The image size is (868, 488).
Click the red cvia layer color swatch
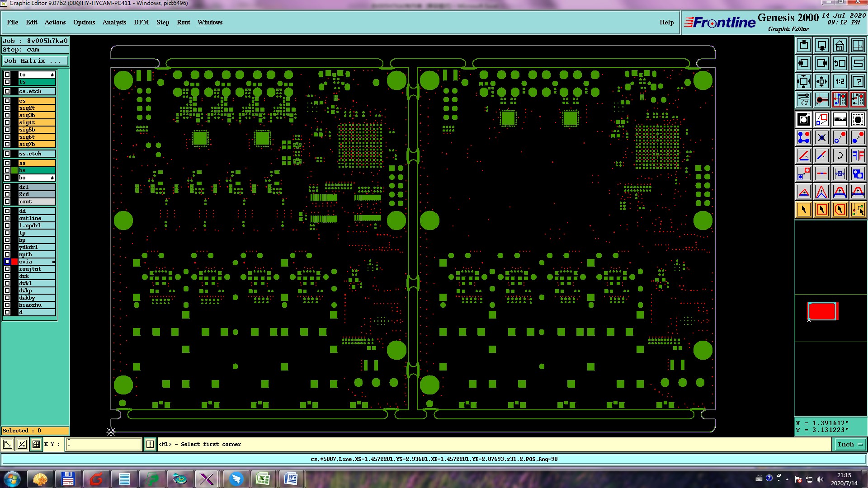coord(14,262)
